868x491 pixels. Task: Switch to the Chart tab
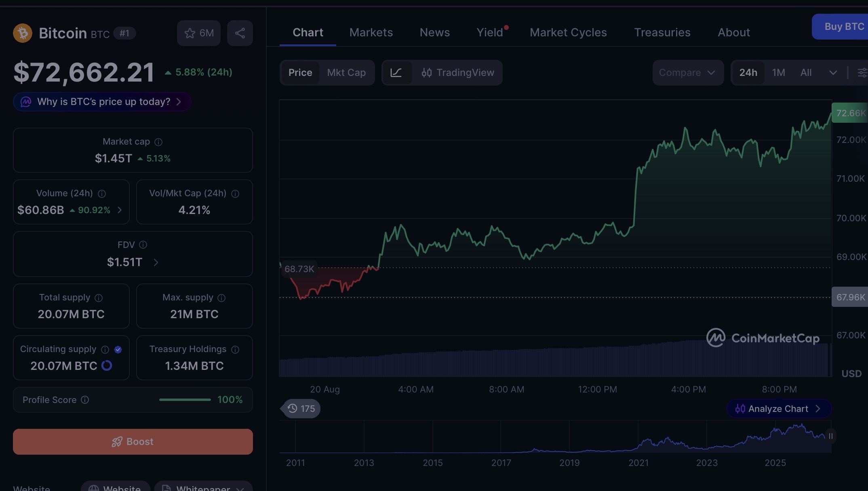(308, 32)
